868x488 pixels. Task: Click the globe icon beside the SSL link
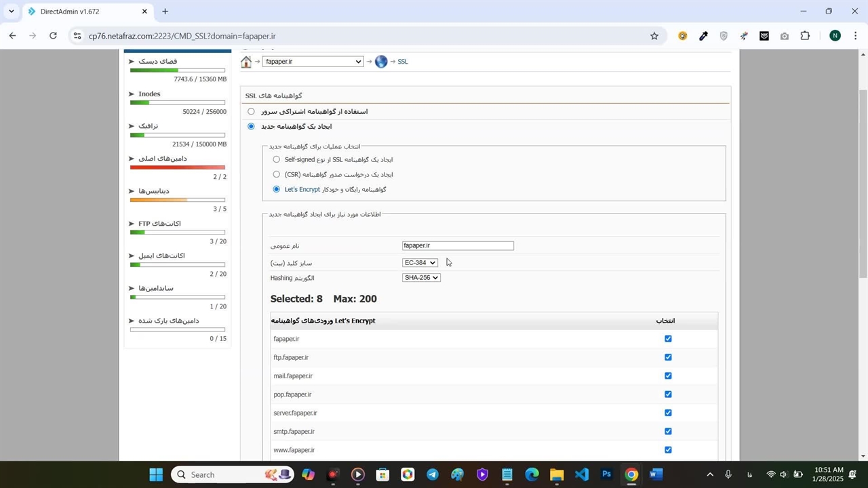[381, 62]
